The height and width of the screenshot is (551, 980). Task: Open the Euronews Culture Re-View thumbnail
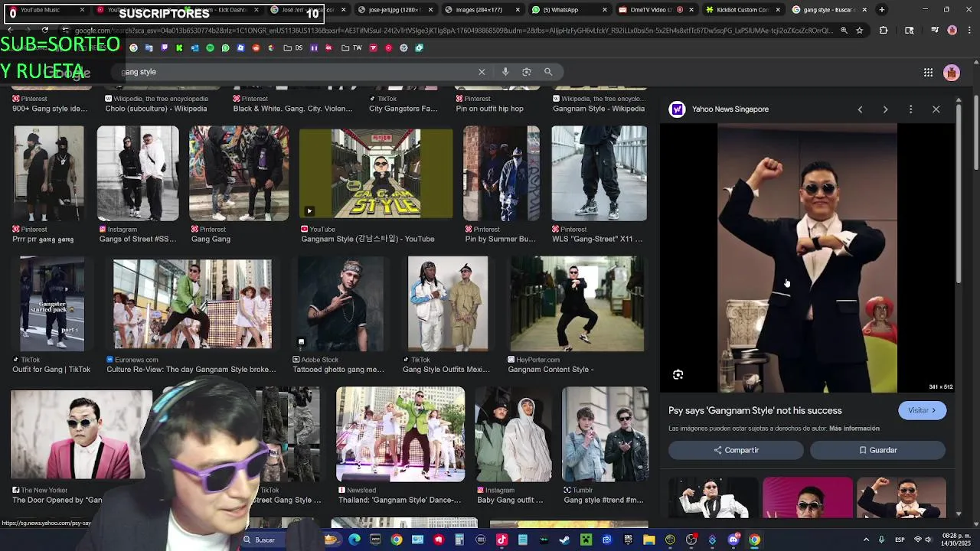pyautogui.click(x=192, y=305)
